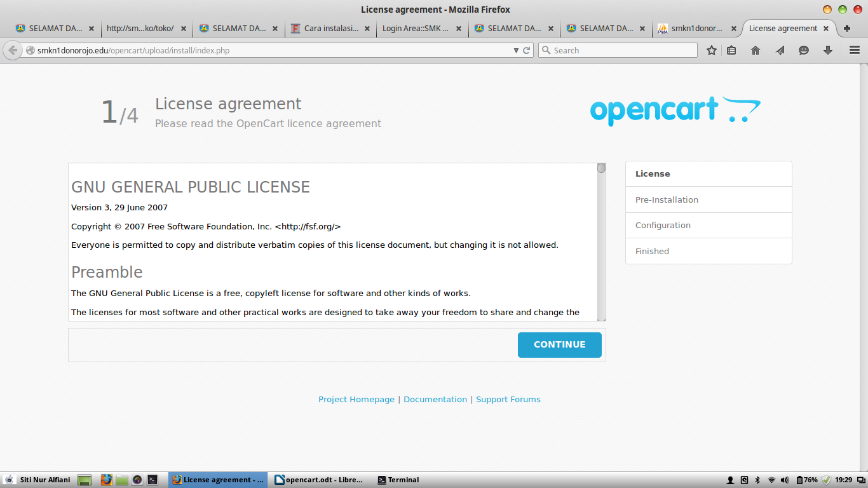Click the disk tray icon
Viewport: 868px width, 488px height.
[x=744, y=480]
